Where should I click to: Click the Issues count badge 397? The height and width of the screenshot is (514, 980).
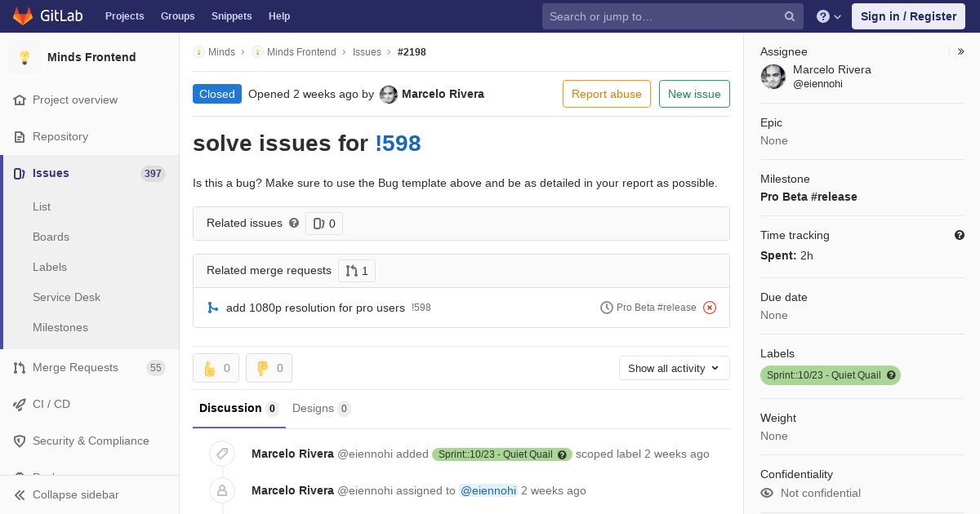point(153,173)
